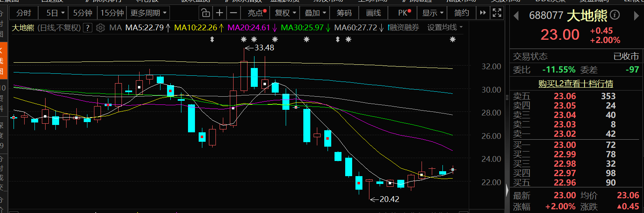
Task: Click 32.00 on the price axis
Action: pos(491,66)
